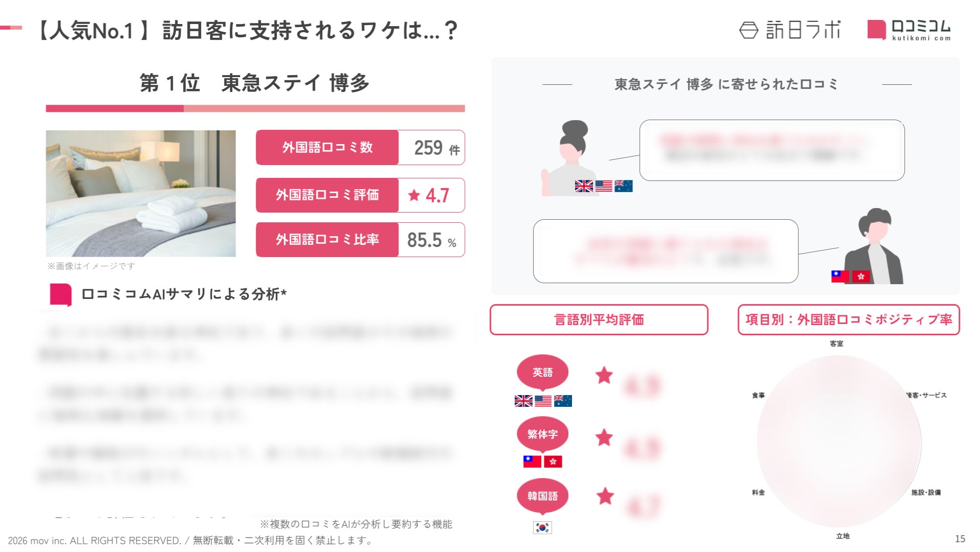
Task: Click the 口コミコム kutikomi.com logo
Action: (x=909, y=30)
